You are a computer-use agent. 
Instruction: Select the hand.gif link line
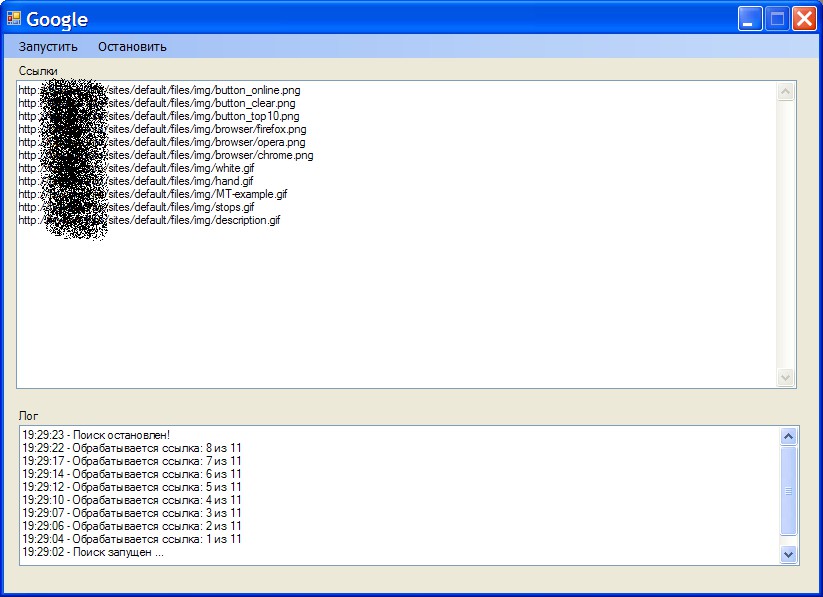pos(136,181)
